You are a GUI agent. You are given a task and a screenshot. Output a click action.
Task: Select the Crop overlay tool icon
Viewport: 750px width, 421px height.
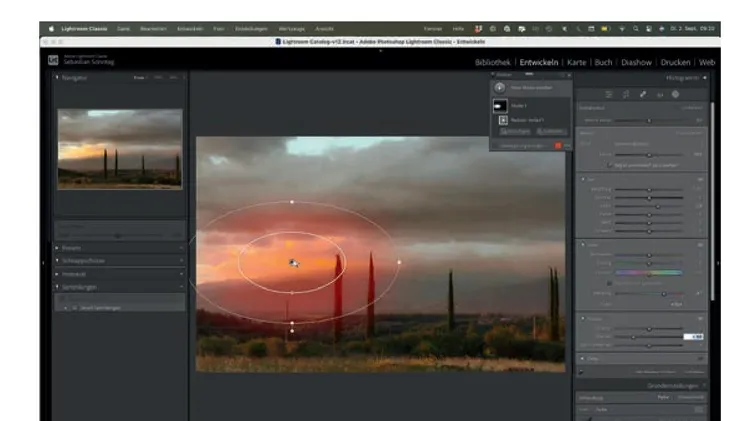click(625, 93)
